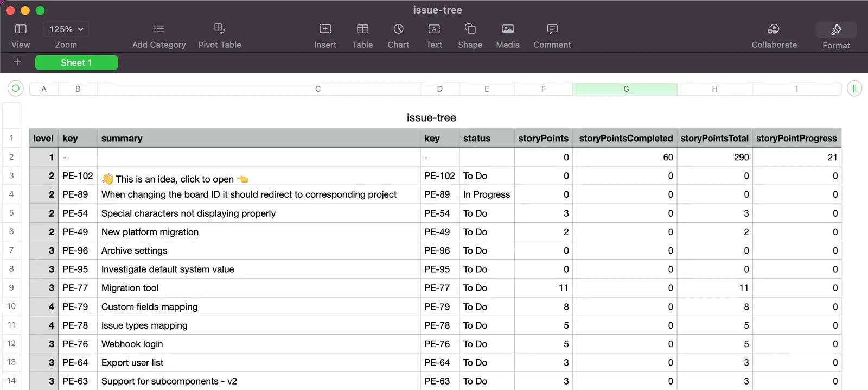Select column I header
This screenshot has height=390, width=868.
pyautogui.click(x=797, y=89)
